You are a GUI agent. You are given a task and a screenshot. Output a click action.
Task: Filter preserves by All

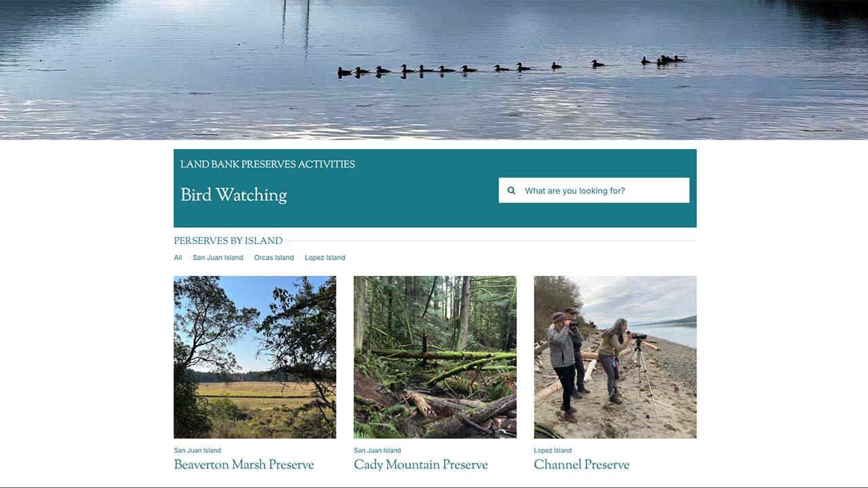point(178,258)
